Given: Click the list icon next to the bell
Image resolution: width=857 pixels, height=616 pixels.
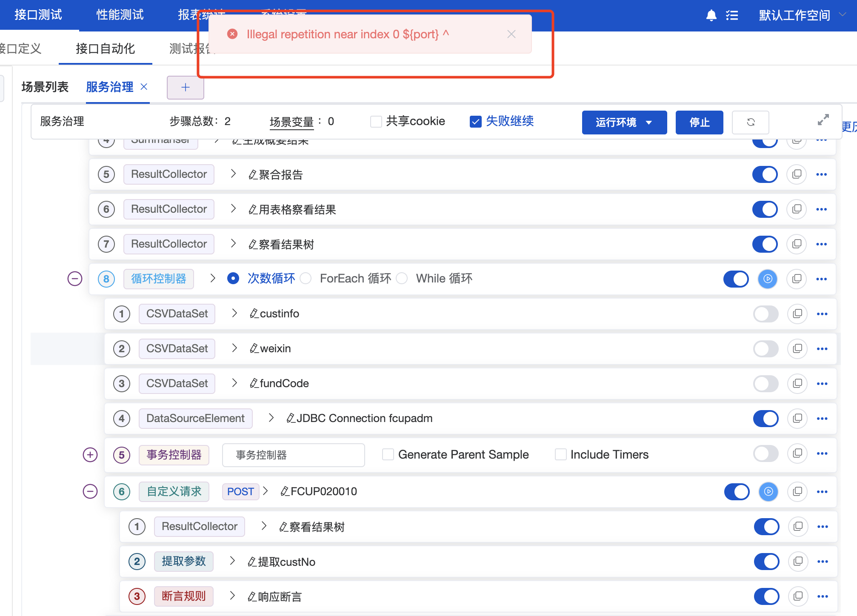Looking at the screenshot, I should click(x=732, y=15).
